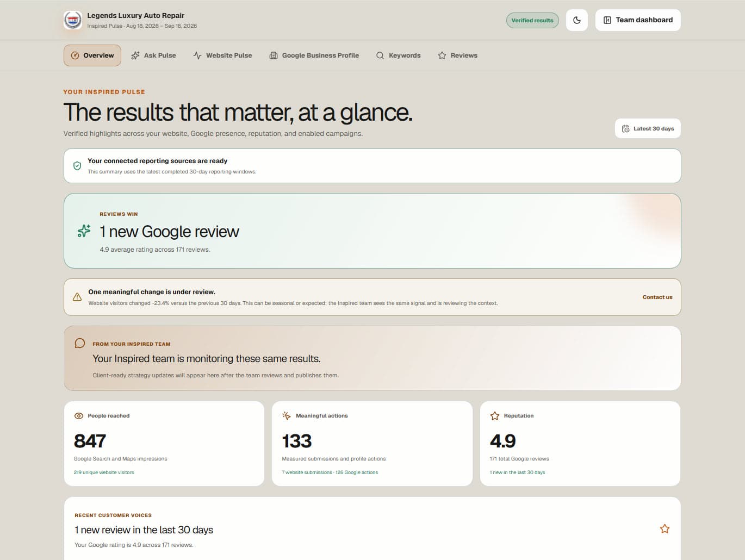
Task: Click the 7 website submissions · 126 Google actions text
Action: point(330,472)
